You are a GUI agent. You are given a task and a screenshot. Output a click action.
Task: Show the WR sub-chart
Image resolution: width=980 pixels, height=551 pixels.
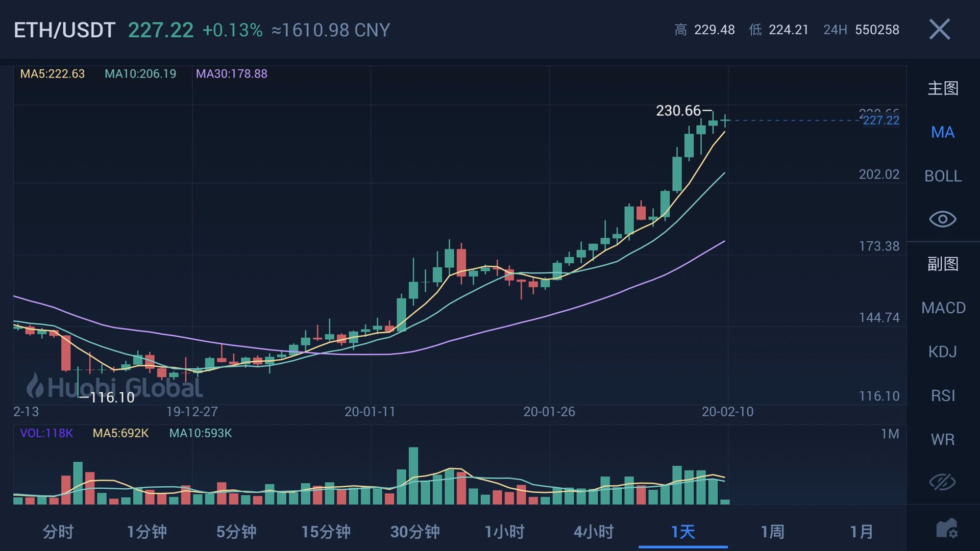[x=942, y=439]
